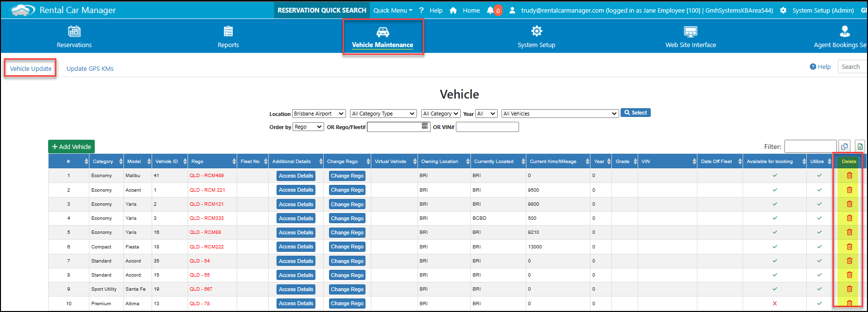
Task: Click Change Rego for the Accent row
Action: (x=347, y=190)
